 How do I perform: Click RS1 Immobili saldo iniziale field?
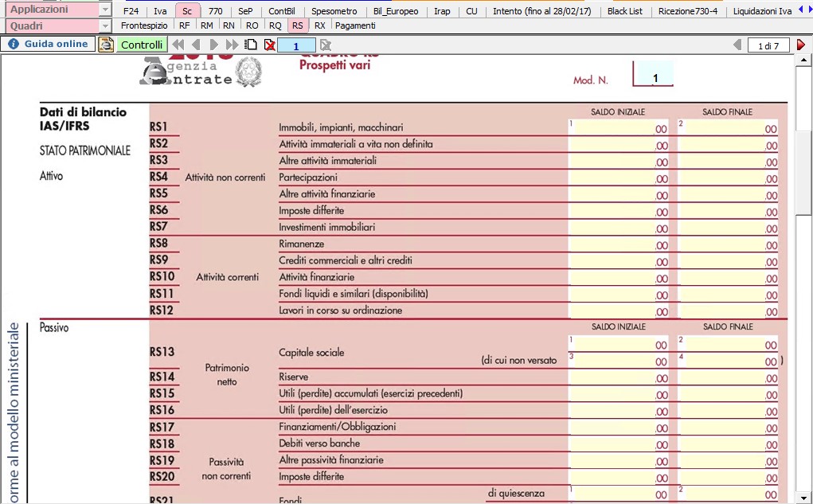[619, 127]
